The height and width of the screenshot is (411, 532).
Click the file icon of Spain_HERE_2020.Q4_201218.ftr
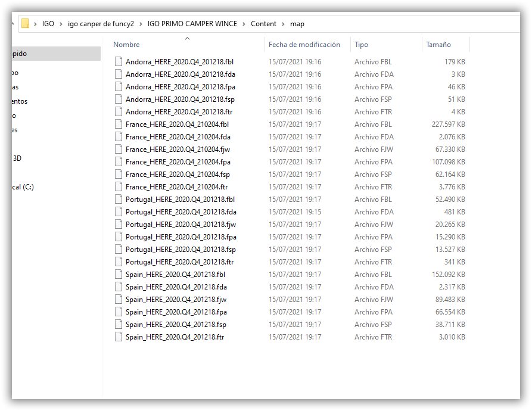119,337
